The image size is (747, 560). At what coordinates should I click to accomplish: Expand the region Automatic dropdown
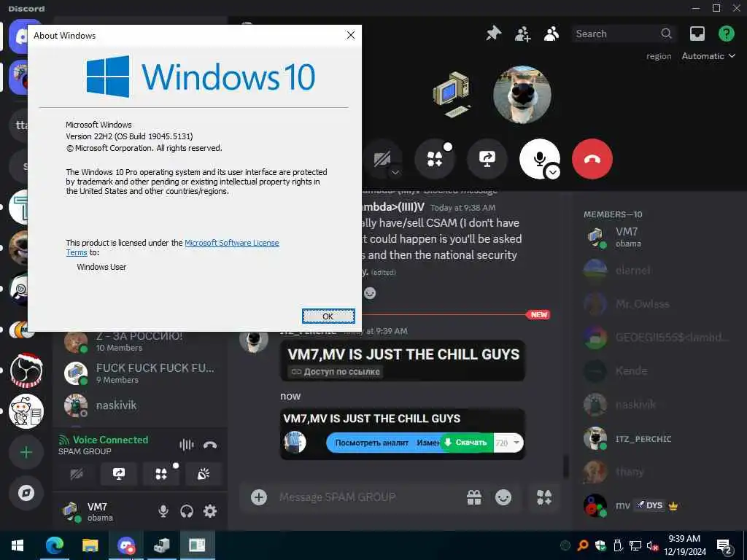[708, 56]
